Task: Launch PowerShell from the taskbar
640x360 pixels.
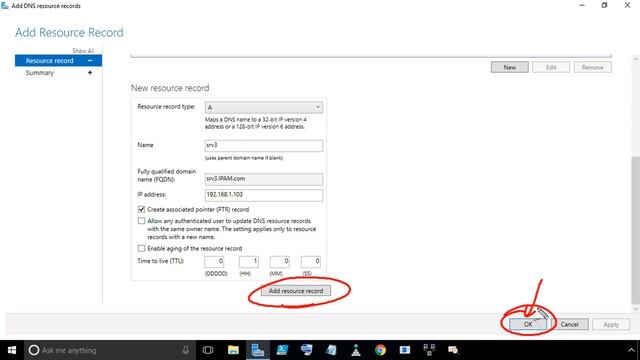Action: click(x=282, y=350)
